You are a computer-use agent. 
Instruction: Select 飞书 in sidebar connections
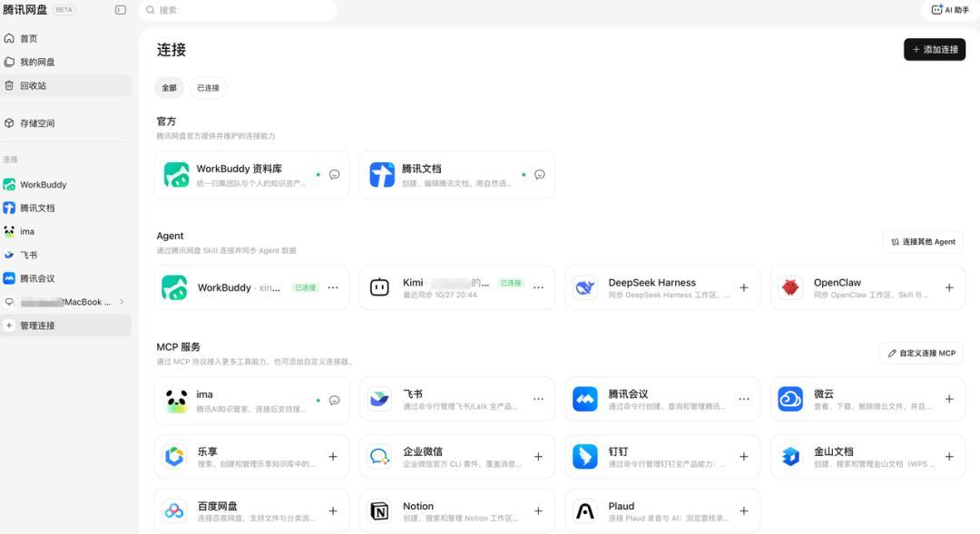coord(65,255)
